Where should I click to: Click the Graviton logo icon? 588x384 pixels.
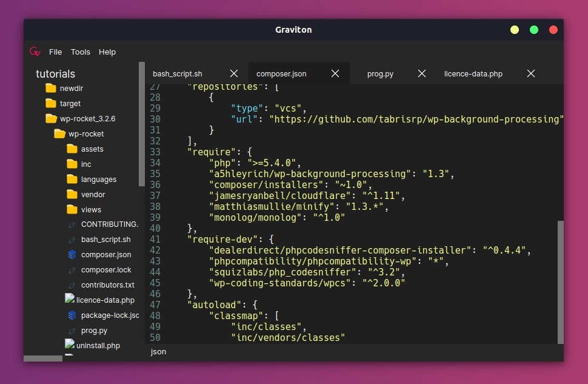tap(35, 52)
